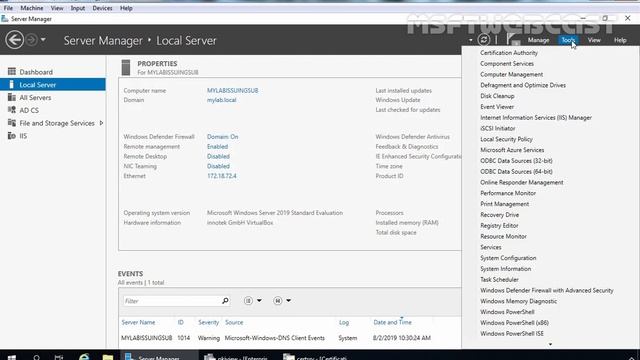Open the Server Manager Help menu
640x360 pixels.
point(620,40)
